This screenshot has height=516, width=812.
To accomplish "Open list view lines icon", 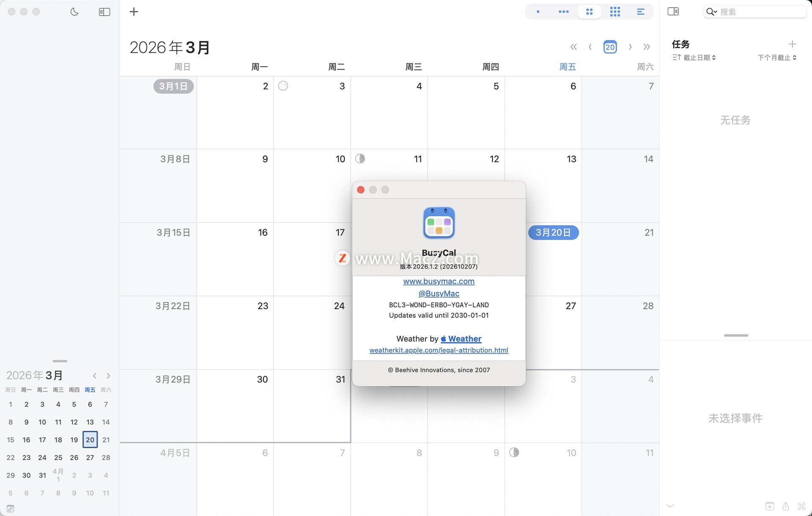I will 641,12.
